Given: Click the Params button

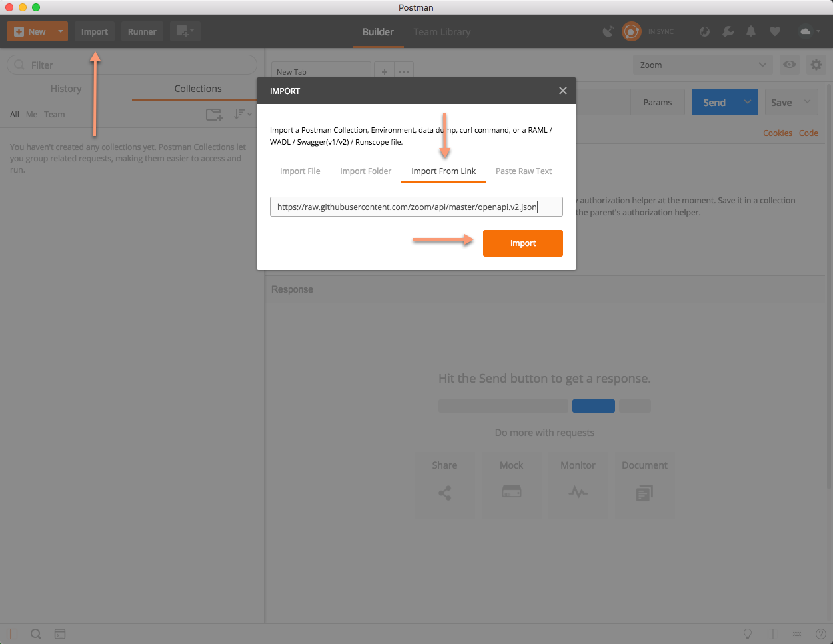Looking at the screenshot, I should (658, 102).
